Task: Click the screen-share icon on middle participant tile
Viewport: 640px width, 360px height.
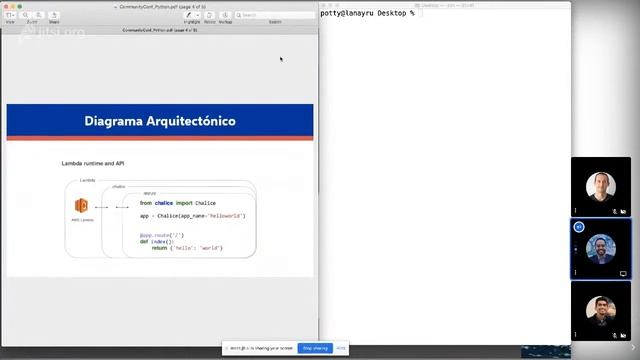Action: (623, 273)
